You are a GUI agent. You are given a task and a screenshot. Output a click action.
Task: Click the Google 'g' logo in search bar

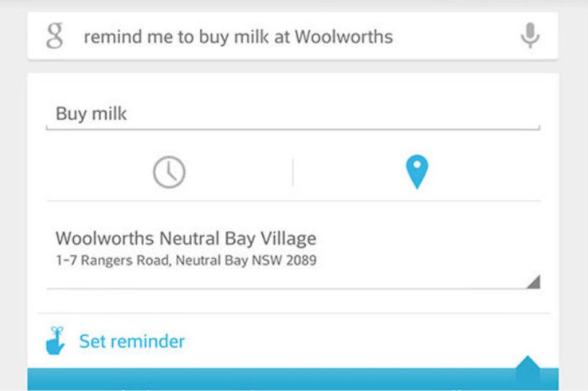tap(55, 37)
